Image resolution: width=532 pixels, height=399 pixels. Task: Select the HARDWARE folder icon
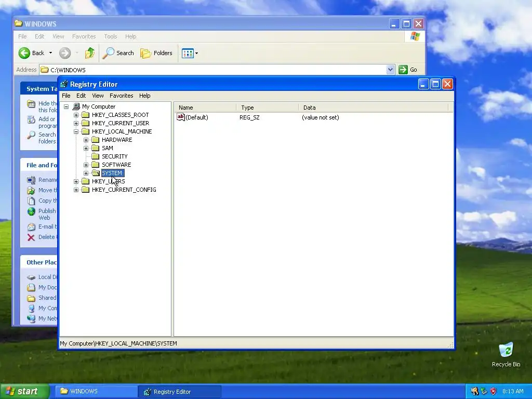pyautogui.click(x=96, y=140)
